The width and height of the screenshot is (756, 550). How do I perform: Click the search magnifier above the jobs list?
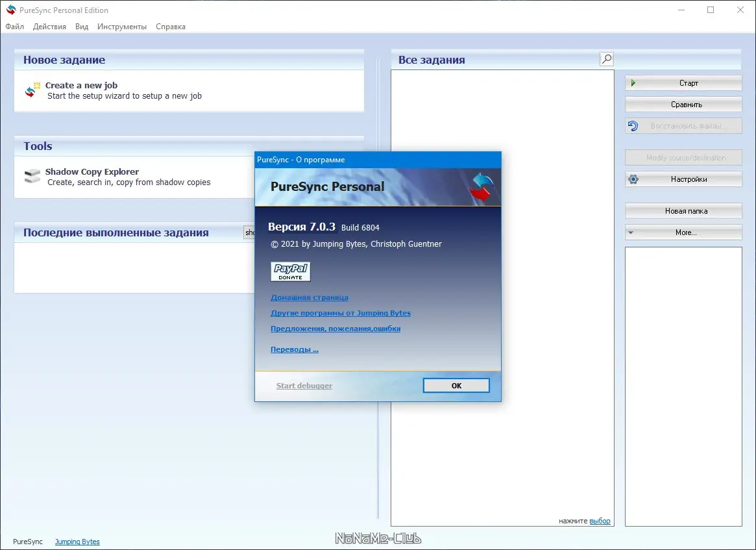pyautogui.click(x=607, y=59)
